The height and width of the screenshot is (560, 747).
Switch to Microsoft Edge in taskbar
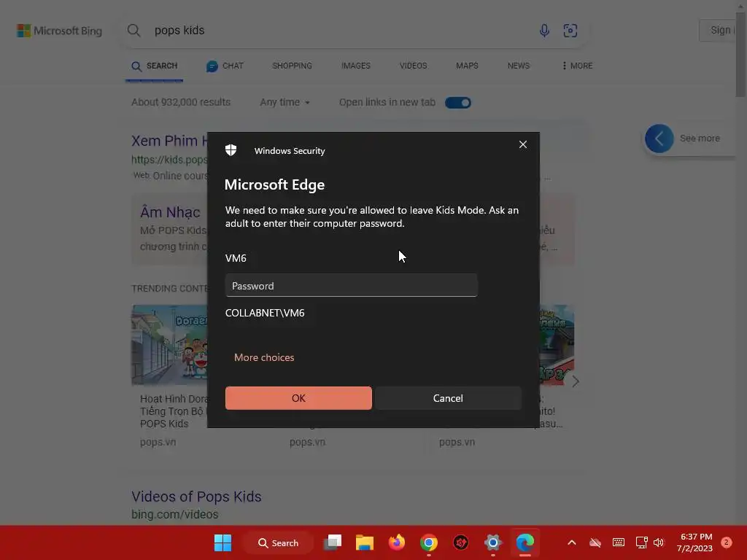click(x=525, y=542)
